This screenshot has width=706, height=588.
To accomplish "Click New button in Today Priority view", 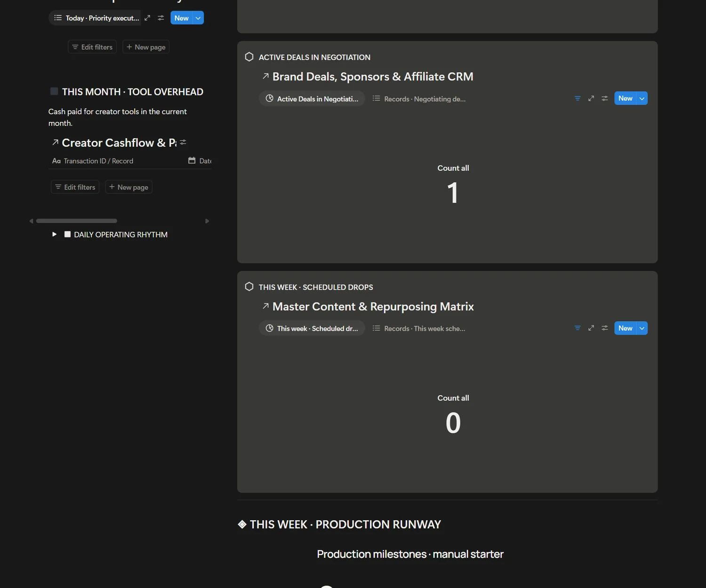I will click(182, 18).
